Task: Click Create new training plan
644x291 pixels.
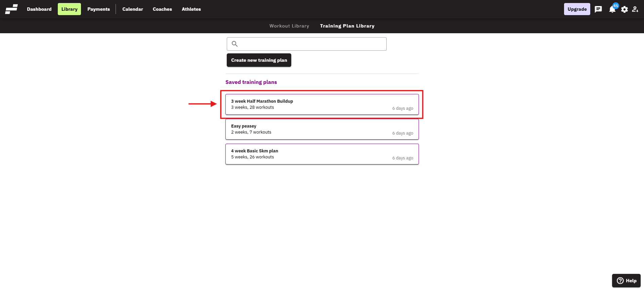Action: [x=259, y=60]
